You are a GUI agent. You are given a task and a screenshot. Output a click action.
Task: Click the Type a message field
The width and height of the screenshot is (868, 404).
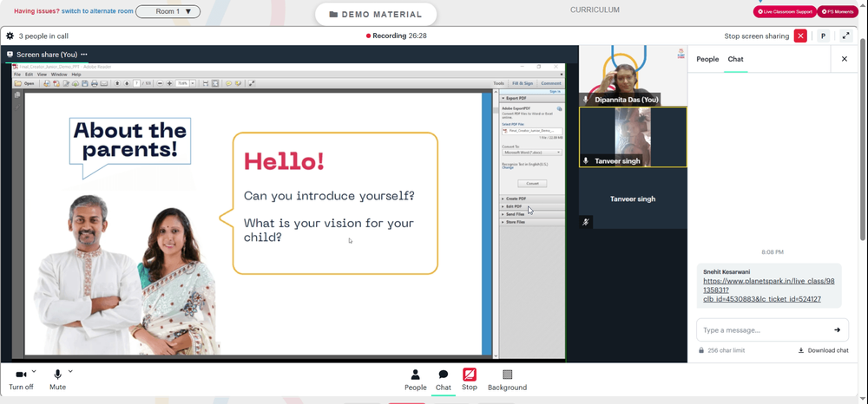(x=764, y=330)
